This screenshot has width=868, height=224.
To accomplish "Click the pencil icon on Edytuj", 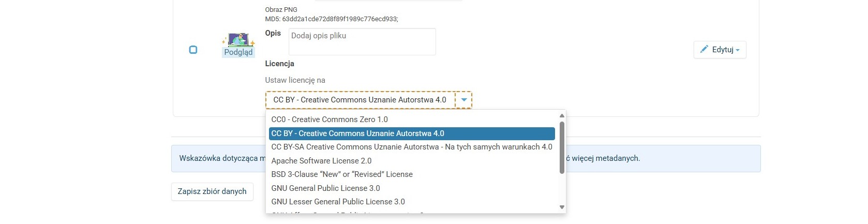I will [x=704, y=49].
